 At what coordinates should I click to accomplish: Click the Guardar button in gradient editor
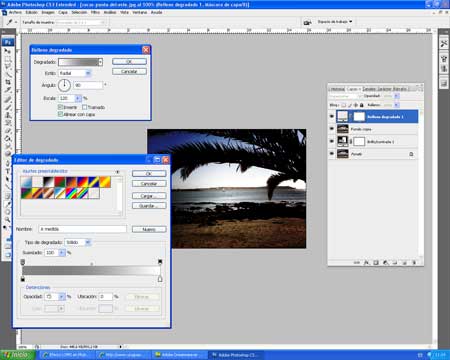[x=149, y=206]
